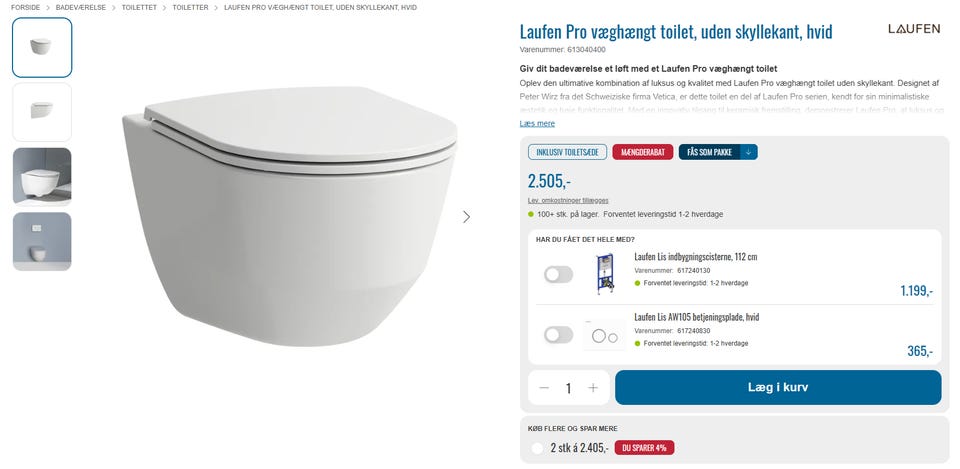Enable the AW105 betjeningsplade add-on
The image size is (960, 469).
click(x=558, y=335)
